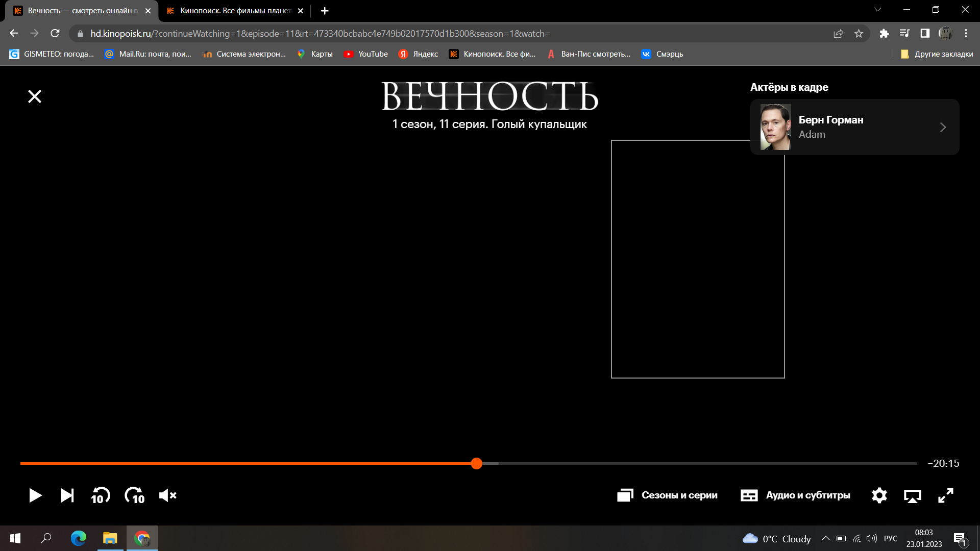Click the address bar URL

point(320,34)
